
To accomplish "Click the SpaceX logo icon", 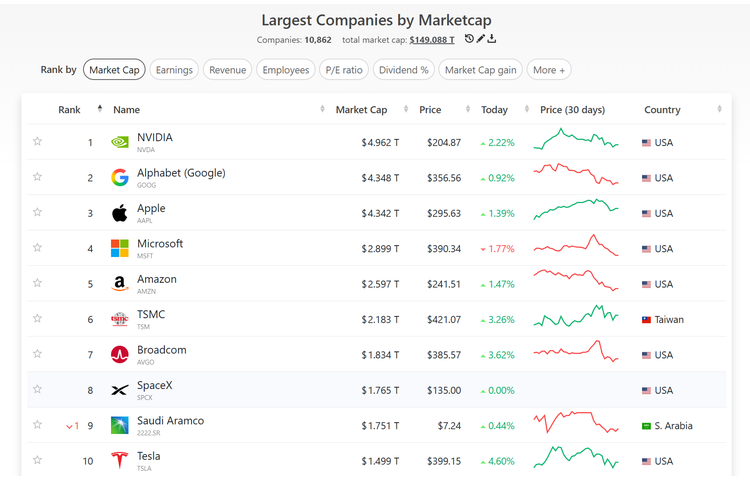I will click(120, 390).
